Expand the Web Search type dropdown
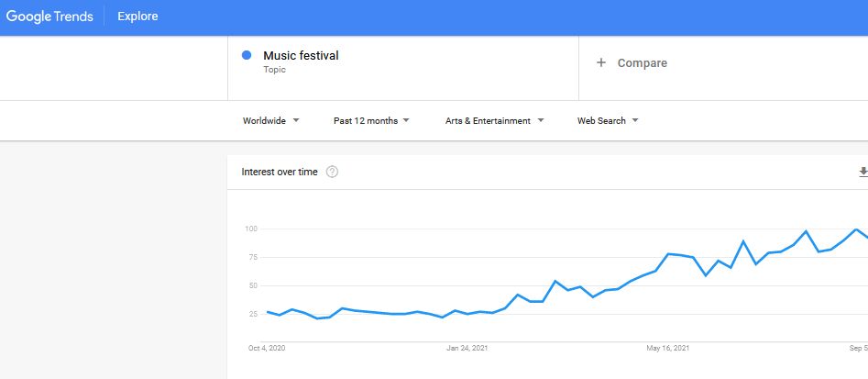 point(608,120)
